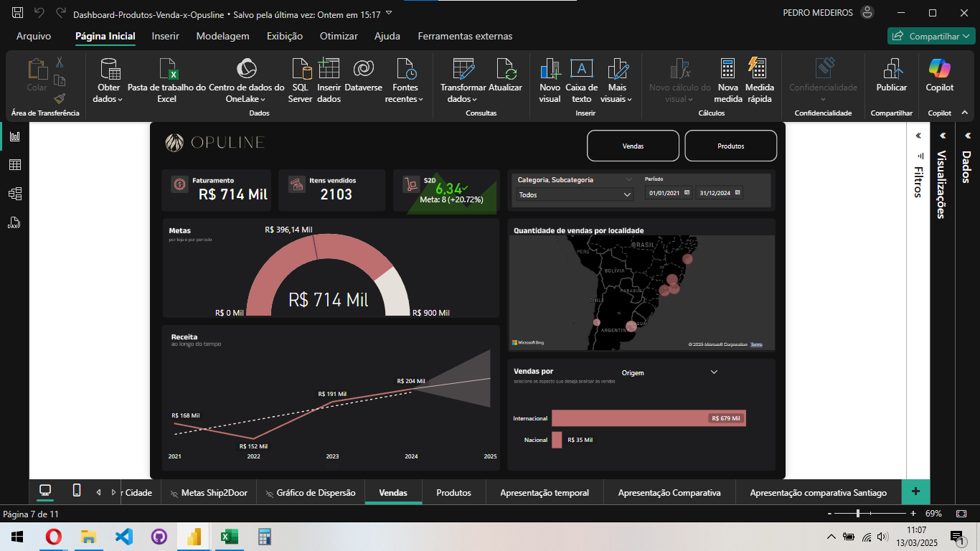Open Fontes recentes dropdown
Screen dimensions: 980x551
(405, 80)
